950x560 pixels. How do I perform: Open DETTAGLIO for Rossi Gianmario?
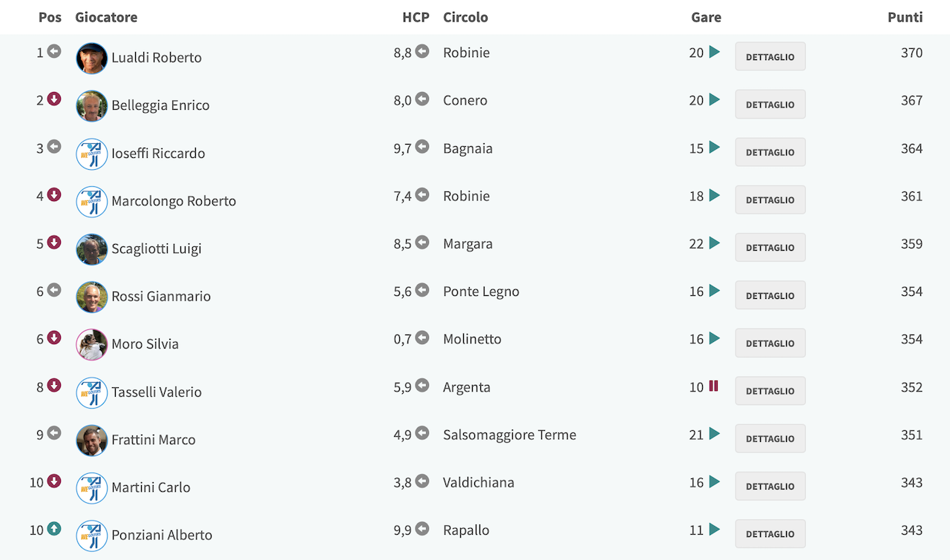pos(770,295)
